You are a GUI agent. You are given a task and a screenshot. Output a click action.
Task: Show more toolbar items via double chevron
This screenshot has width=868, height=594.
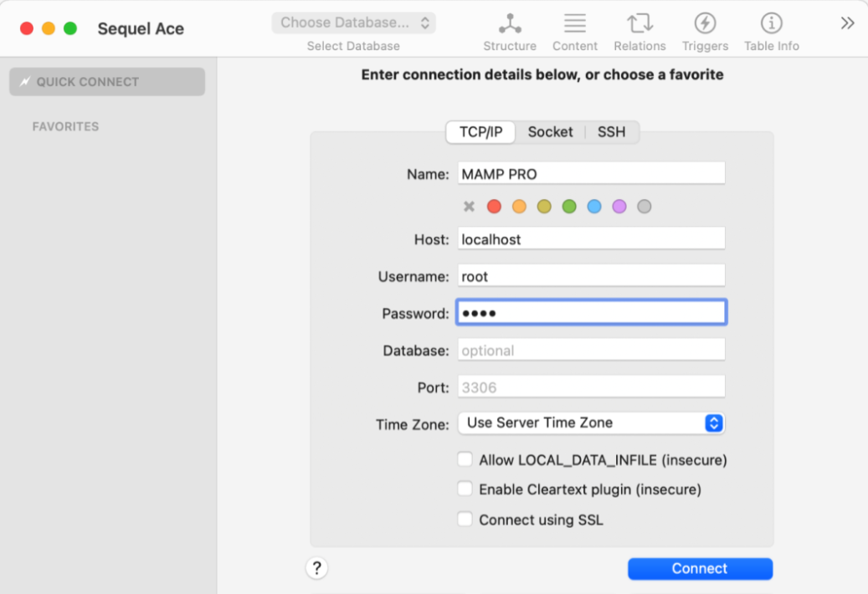[x=847, y=23]
